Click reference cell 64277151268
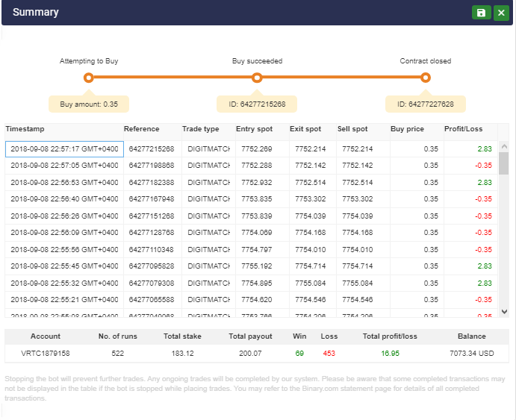This screenshot has height=420, width=516. [152, 216]
